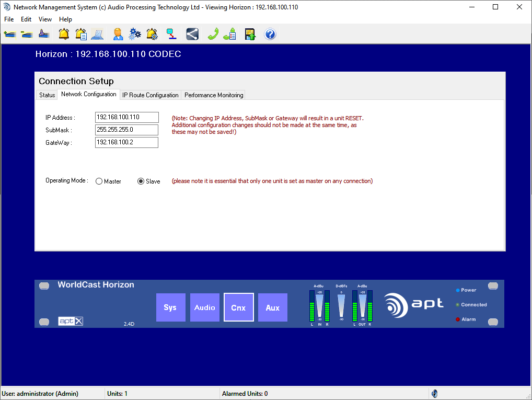
Task: Click the User administrator status entry
Action: coord(40,394)
